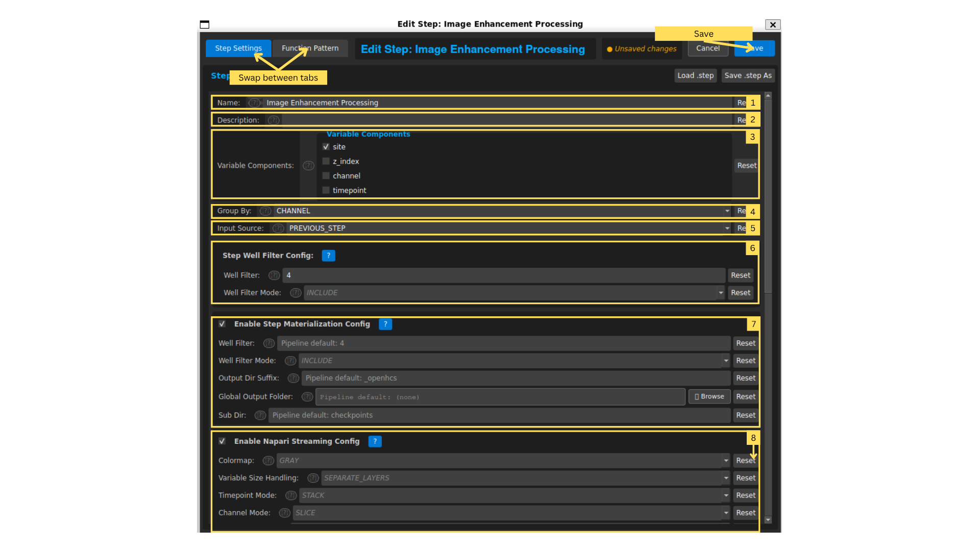Image resolution: width=980 pixels, height=551 pixels.
Task: Open Group By CHANNEL dropdown
Action: [503, 211]
